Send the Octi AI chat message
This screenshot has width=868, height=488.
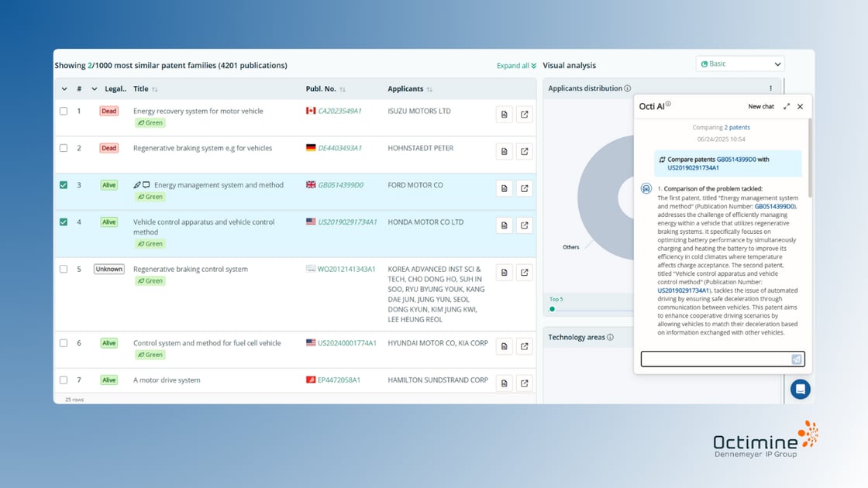(x=797, y=359)
